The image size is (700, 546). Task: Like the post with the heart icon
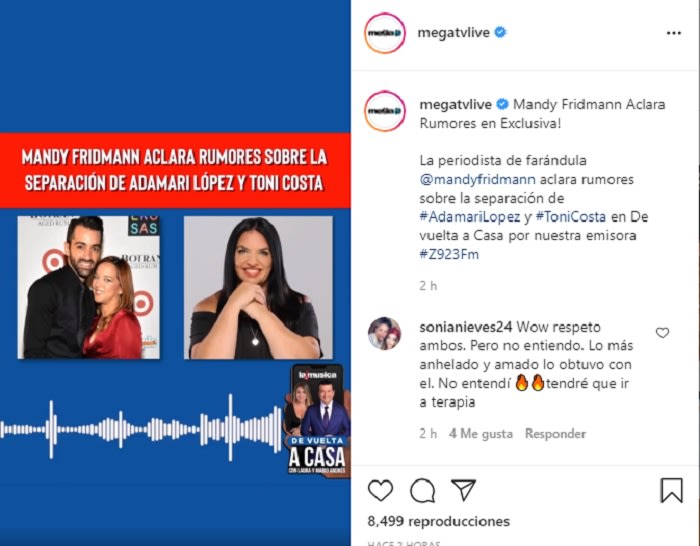coord(380,490)
